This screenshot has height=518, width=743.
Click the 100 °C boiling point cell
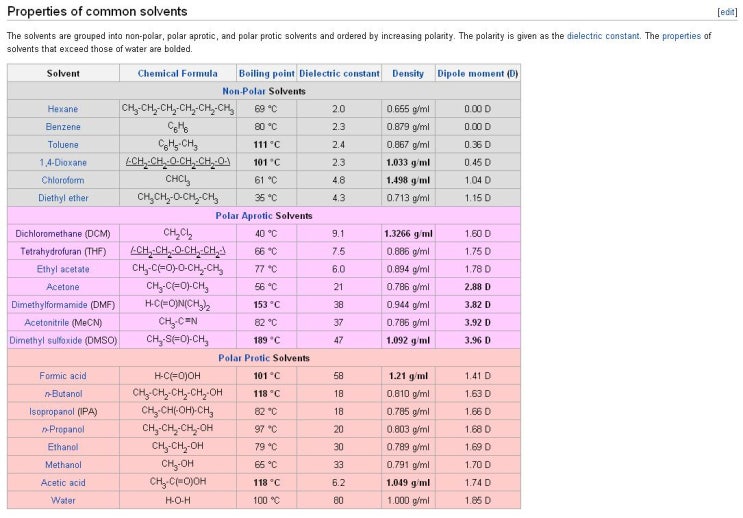pyautogui.click(x=266, y=500)
